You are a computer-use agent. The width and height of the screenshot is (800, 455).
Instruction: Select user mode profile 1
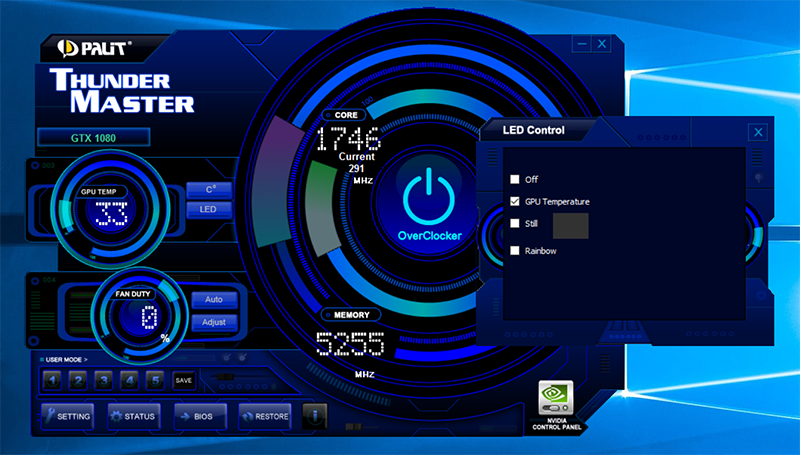pyautogui.click(x=53, y=380)
